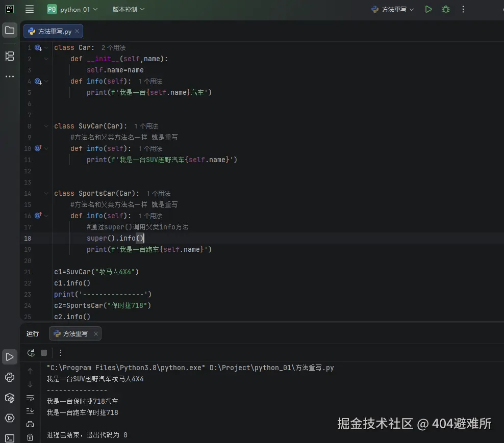Click the super().info() code on line 18

(x=115, y=238)
